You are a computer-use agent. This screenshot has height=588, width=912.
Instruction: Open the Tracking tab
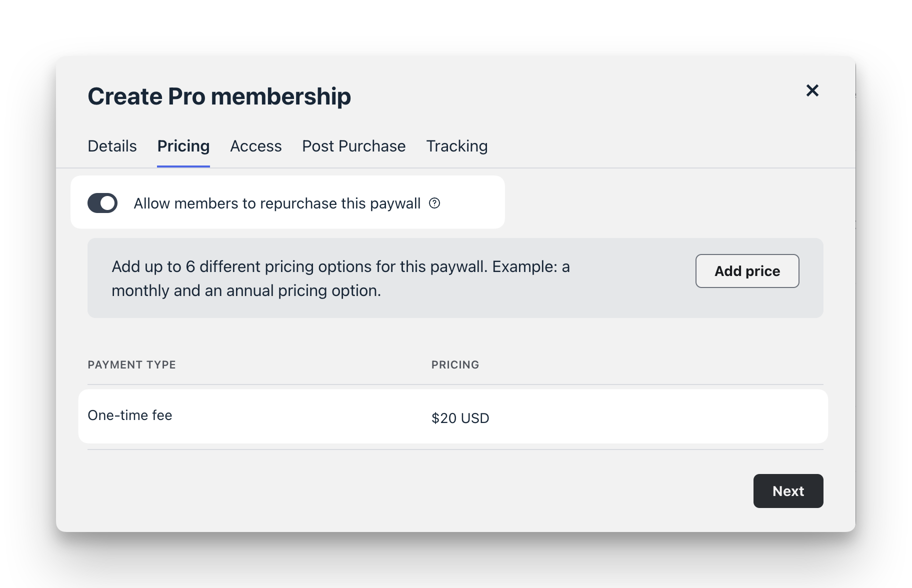tap(456, 146)
